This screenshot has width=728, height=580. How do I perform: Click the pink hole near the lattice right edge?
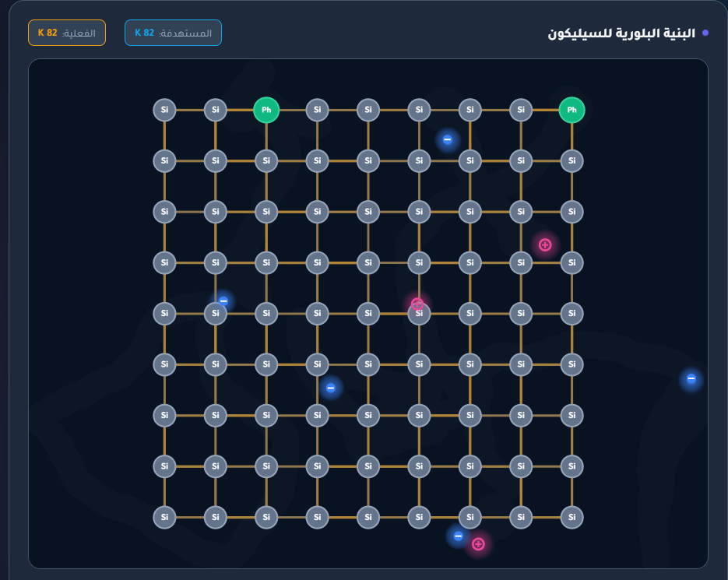point(545,244)
